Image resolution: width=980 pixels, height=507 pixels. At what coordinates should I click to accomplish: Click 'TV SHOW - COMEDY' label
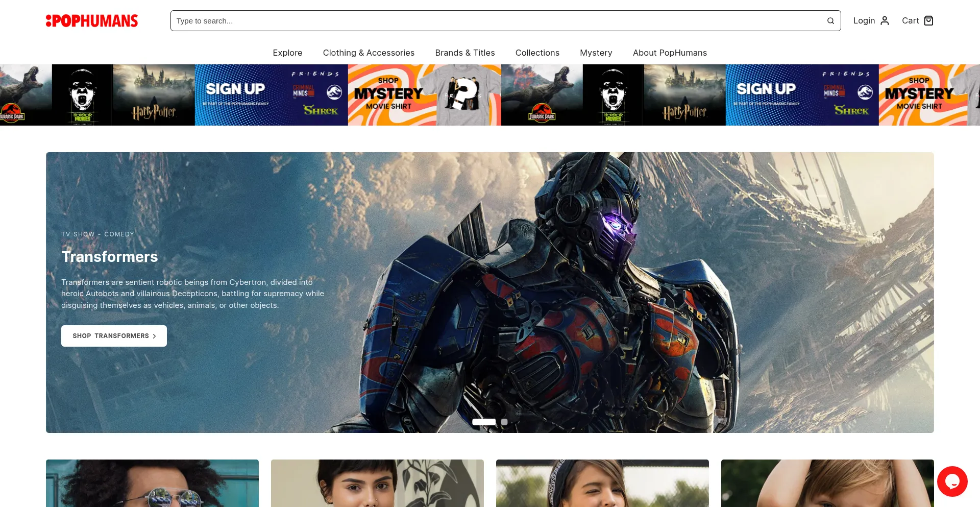[x=97, y=234]
